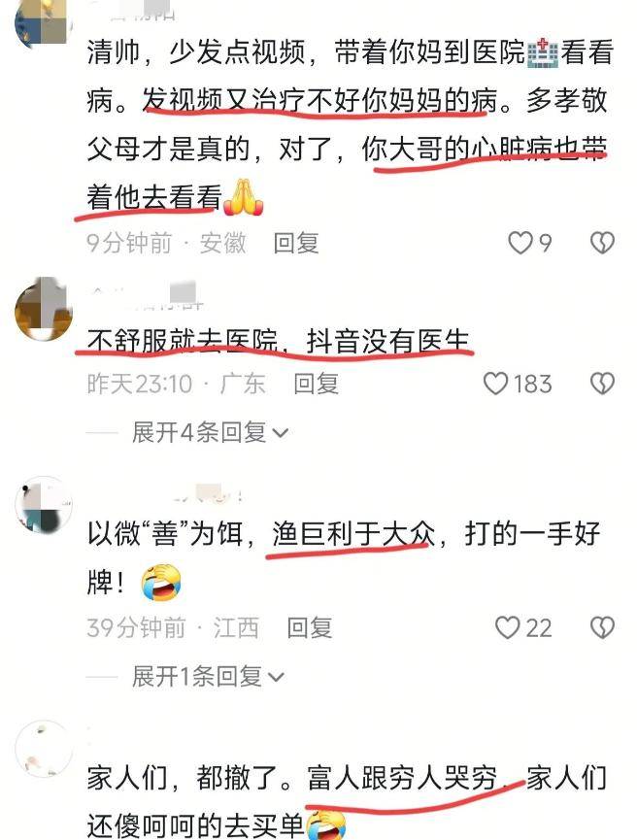
Task: Dislike the Guangdong comment via broken heart
Action: pyautogui.click(x=602, y=385)
